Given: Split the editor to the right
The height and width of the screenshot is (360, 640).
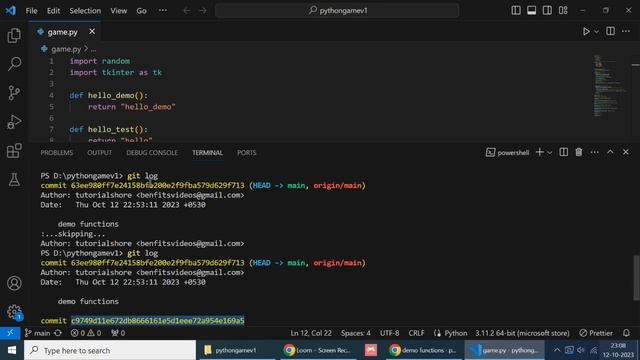Looking at the screenshot, I should (x=610, y=31).
